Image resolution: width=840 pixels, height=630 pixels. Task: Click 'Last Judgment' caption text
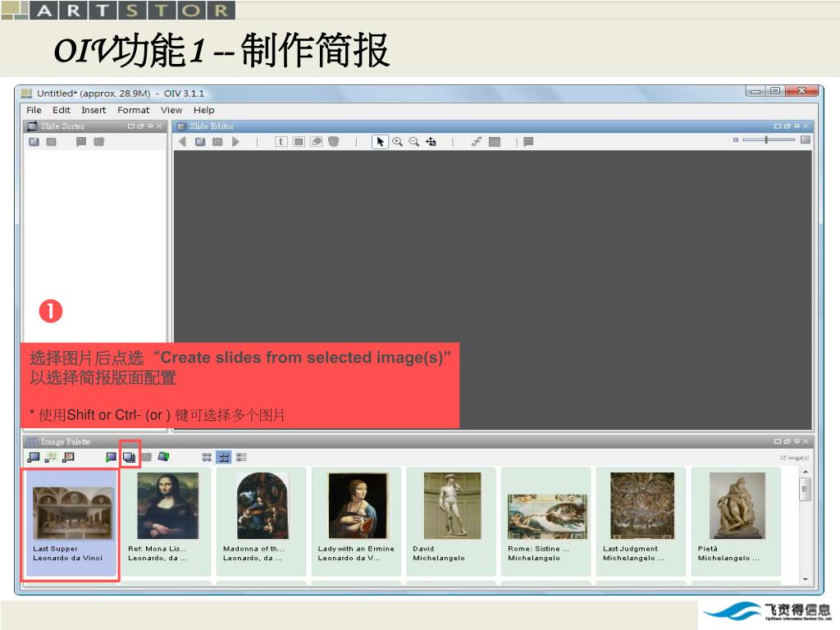pyautogui.click(x=630, y=549)
